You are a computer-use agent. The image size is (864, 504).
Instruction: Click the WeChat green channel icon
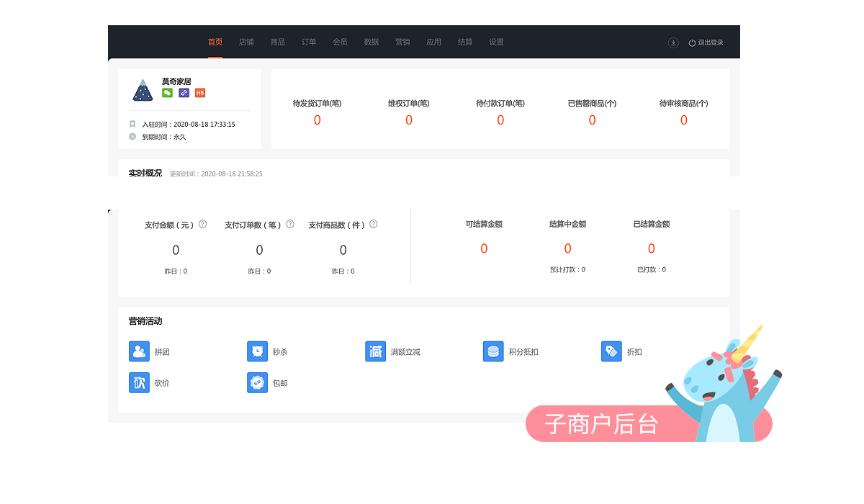167,93
